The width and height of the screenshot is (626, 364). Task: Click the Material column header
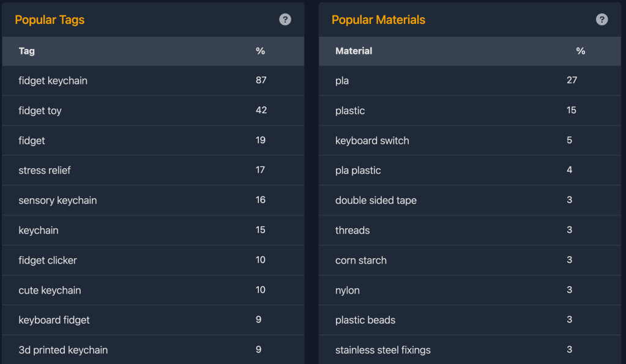(x=354, y=51)
